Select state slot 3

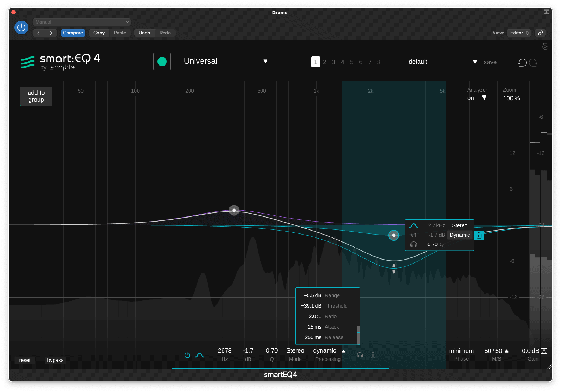pos(334,62)
